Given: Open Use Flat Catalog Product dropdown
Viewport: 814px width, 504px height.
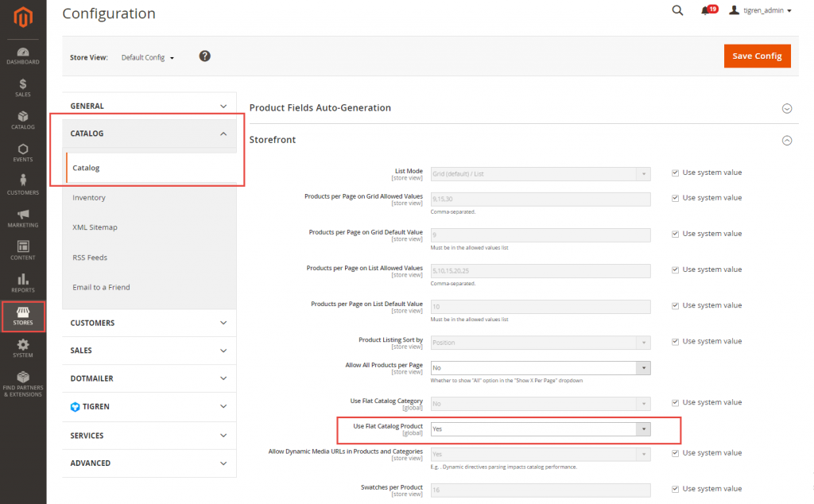Looking at the screenshot, I should pos(541,429).
